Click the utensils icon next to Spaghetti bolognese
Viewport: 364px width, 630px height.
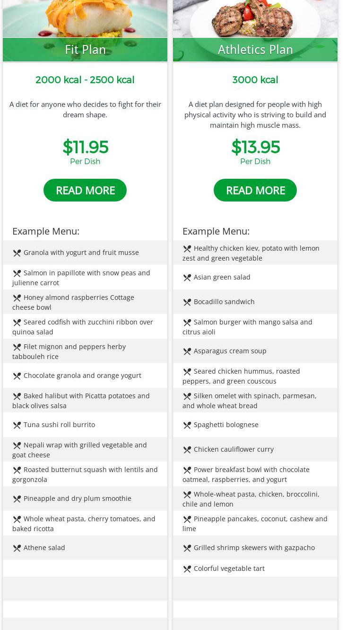(x=187, y=425)
